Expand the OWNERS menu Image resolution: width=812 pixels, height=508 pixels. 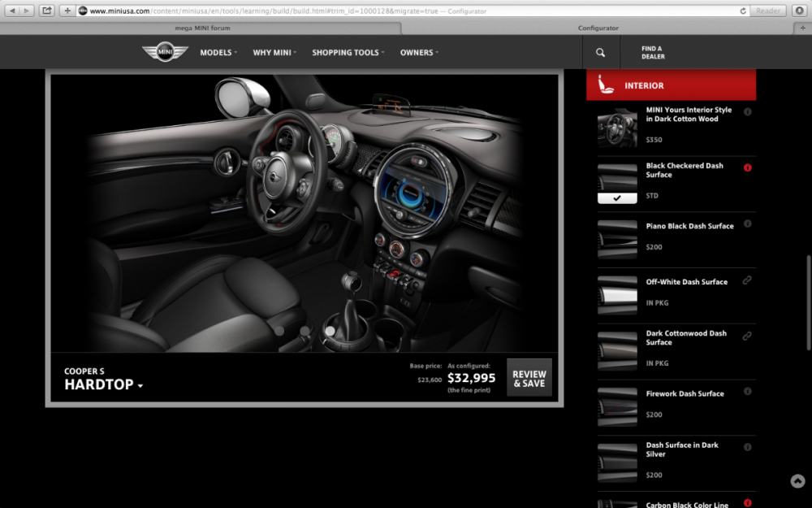coord(419,52)
